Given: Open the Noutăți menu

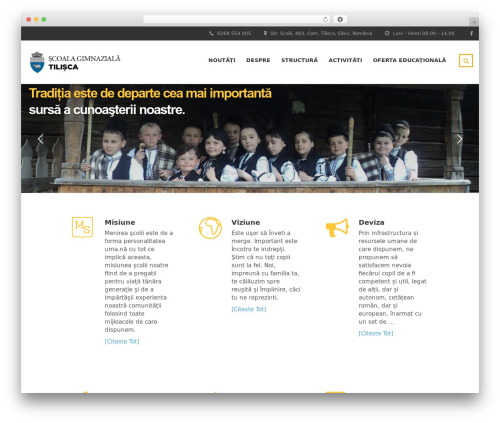Looking at the screenshot, I should pyautogui.click(x=222, y=60).
